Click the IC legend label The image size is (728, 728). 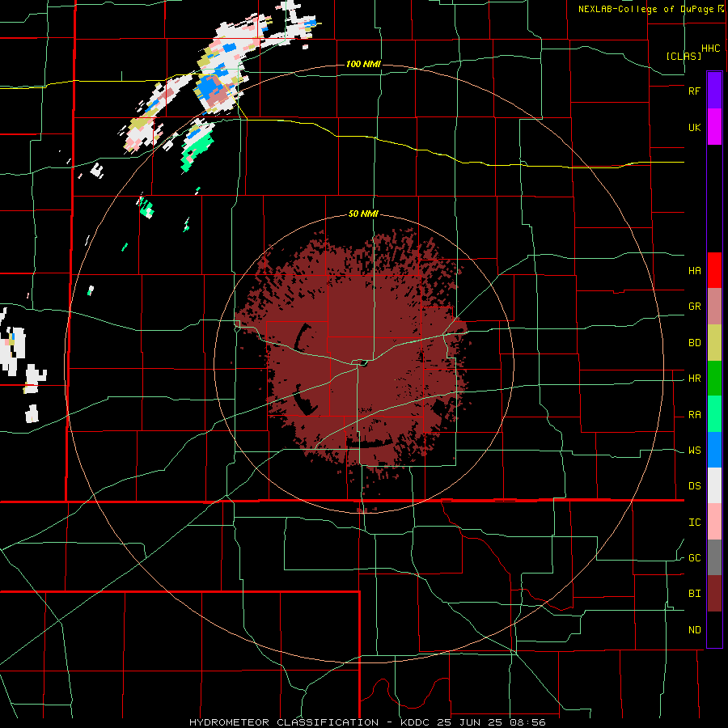(694, 523)
